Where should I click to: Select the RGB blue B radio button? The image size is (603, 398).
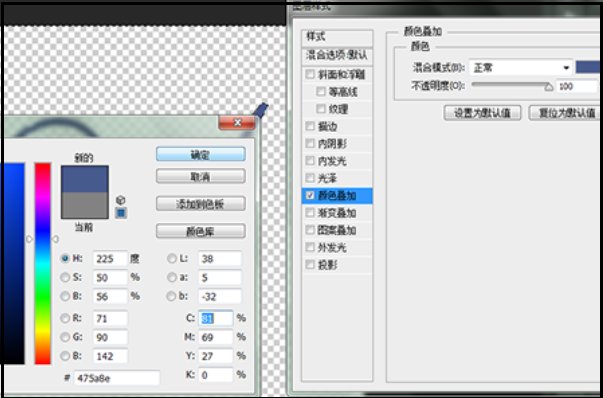point(65,356)
